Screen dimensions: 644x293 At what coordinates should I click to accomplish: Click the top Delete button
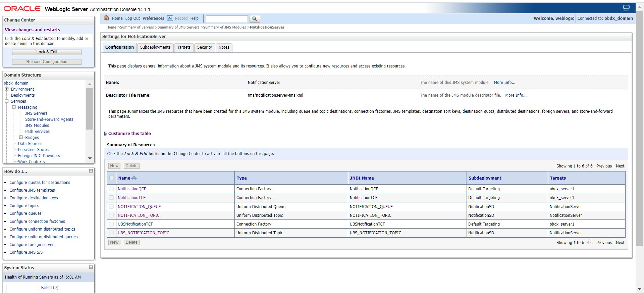pos(131,166)
